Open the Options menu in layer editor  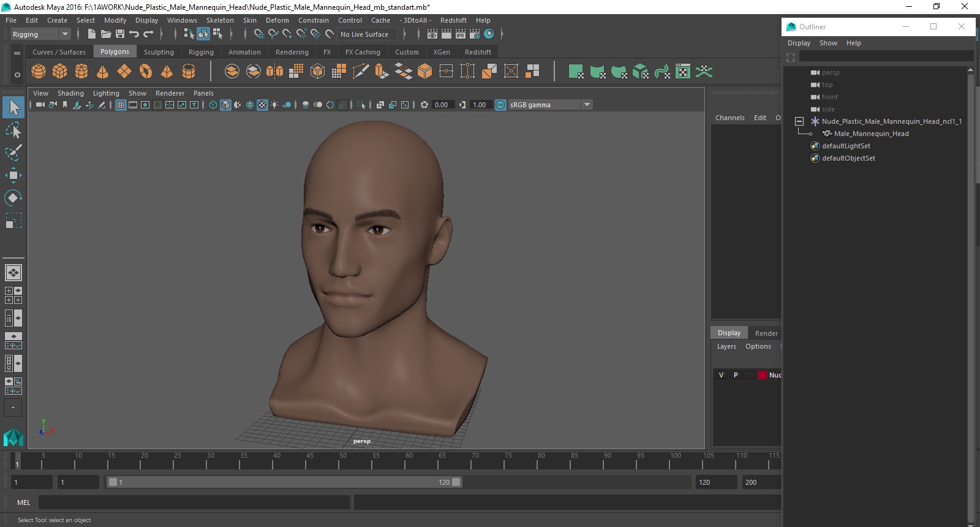[758, 346]
